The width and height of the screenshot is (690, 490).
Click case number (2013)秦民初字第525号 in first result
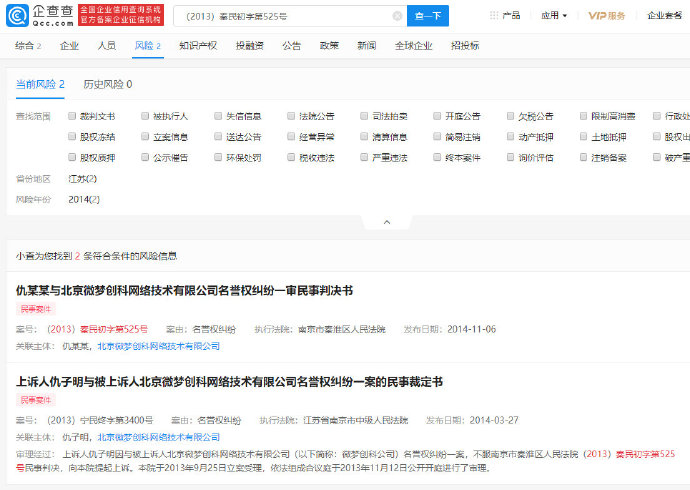click(x=97, y=329)
